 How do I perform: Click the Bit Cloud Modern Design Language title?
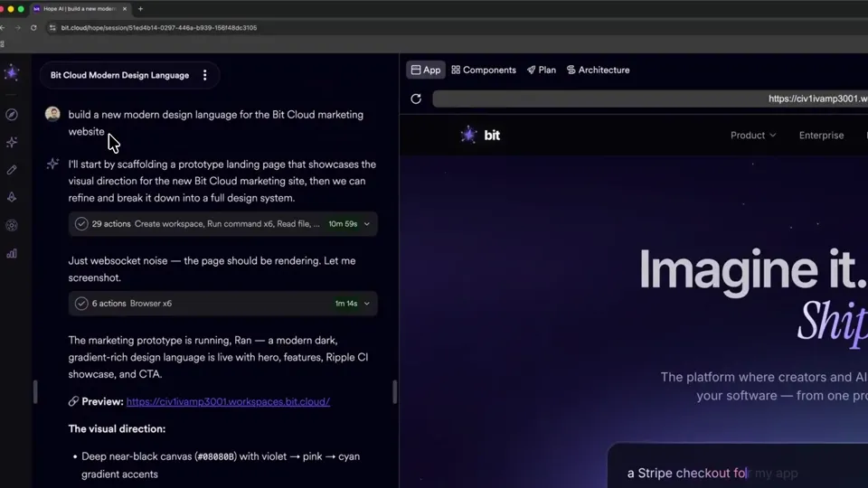(119, 75)
